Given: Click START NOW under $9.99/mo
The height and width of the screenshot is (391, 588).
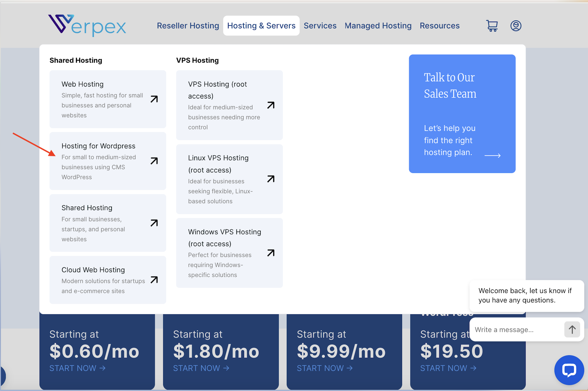Looking at the screenshot, I should pos(325,368).
